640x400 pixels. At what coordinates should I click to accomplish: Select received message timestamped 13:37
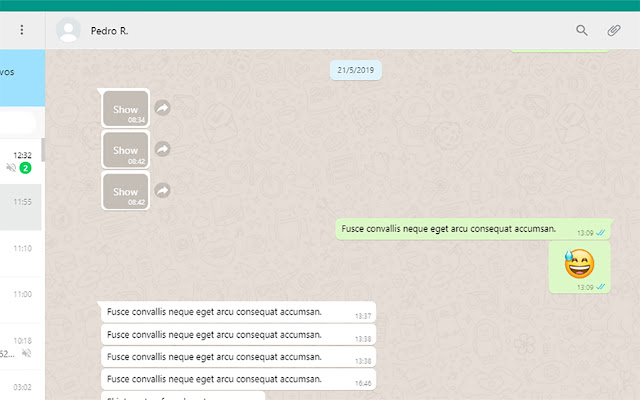click(238, 312)
